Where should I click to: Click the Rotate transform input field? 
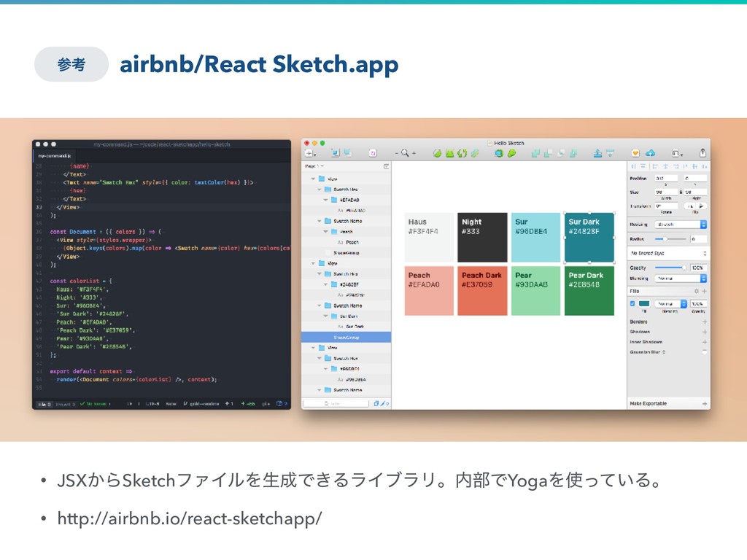[x=666, y=206]
